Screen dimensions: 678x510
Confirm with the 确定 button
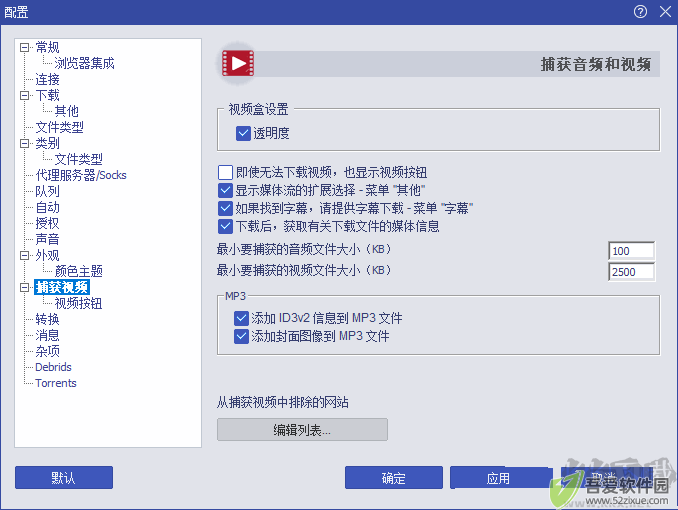coord(394,478)
